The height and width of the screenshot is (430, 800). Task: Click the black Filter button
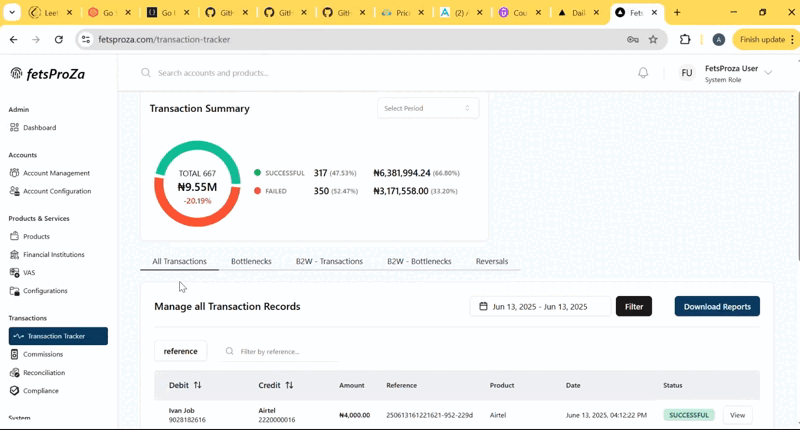tap(634, 306)
